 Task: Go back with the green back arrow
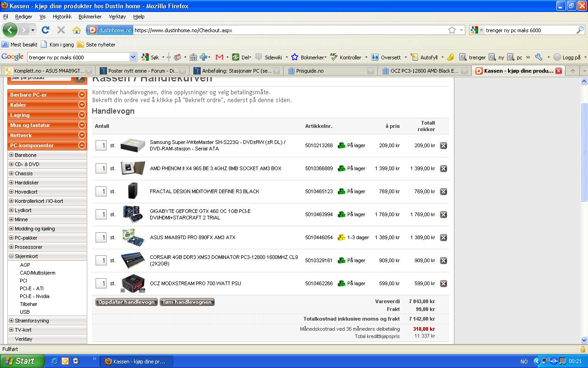10,30
